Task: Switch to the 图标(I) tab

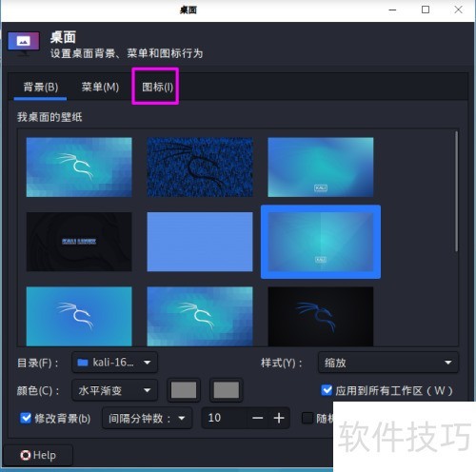Action: click(157, 87)
